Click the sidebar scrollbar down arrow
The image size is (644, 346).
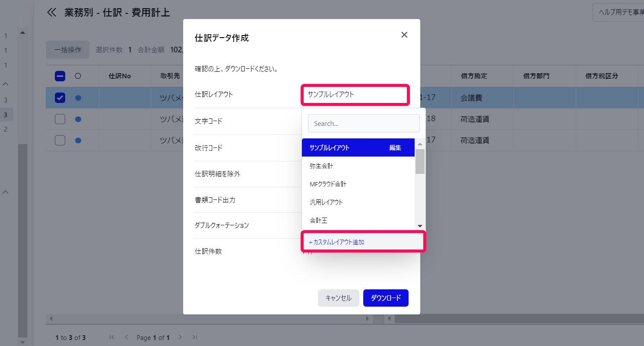[x=22, y=342]
